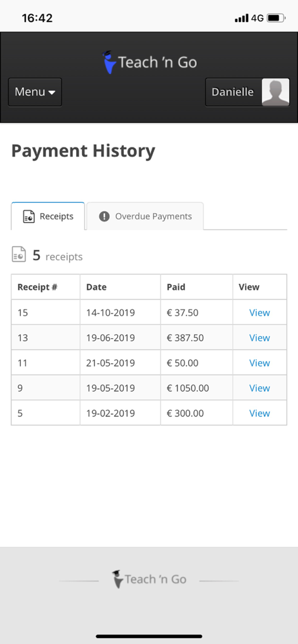Click the footer Teach 'n Go logo
This screenshot has height=644, width=298.
pyautogui.click(x=149, y=579)
